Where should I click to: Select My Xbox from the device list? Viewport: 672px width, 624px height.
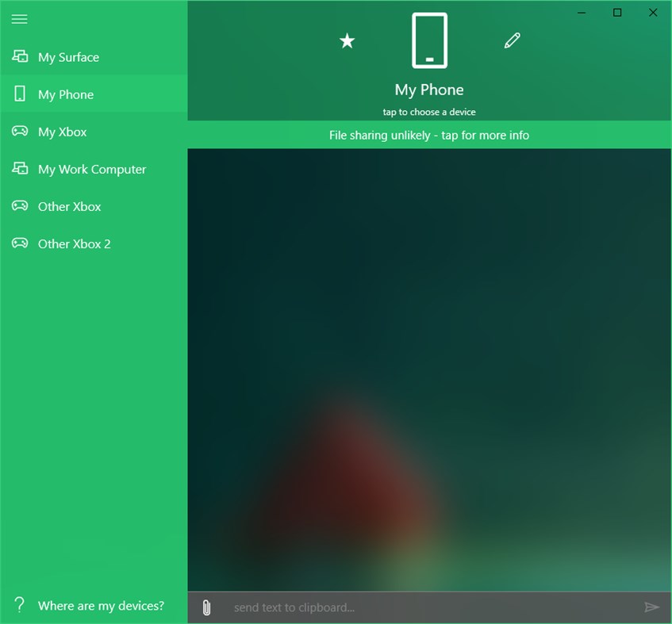62,132
